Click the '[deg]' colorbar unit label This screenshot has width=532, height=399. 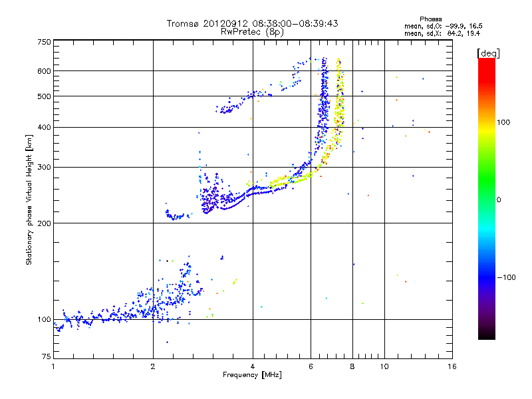pos(488,53)
